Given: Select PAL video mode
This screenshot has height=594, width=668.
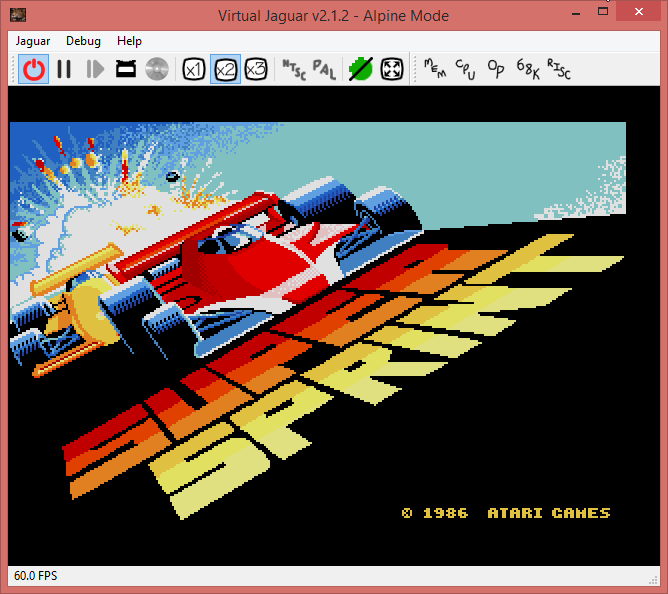Looking at the screenshot, I should 324,69.
